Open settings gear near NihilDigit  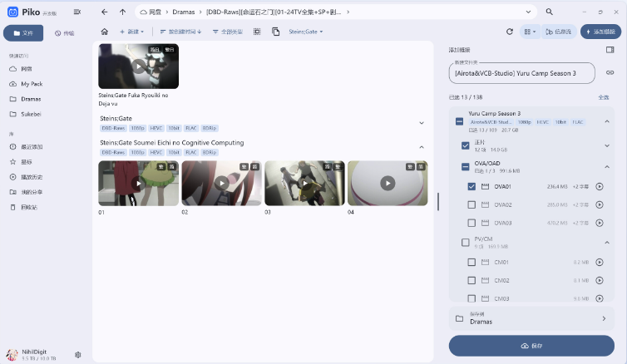click(x=78, y=354)
